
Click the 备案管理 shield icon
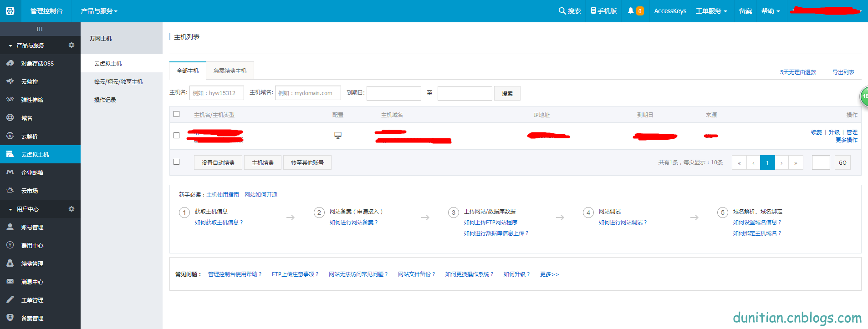pos(10,318)
